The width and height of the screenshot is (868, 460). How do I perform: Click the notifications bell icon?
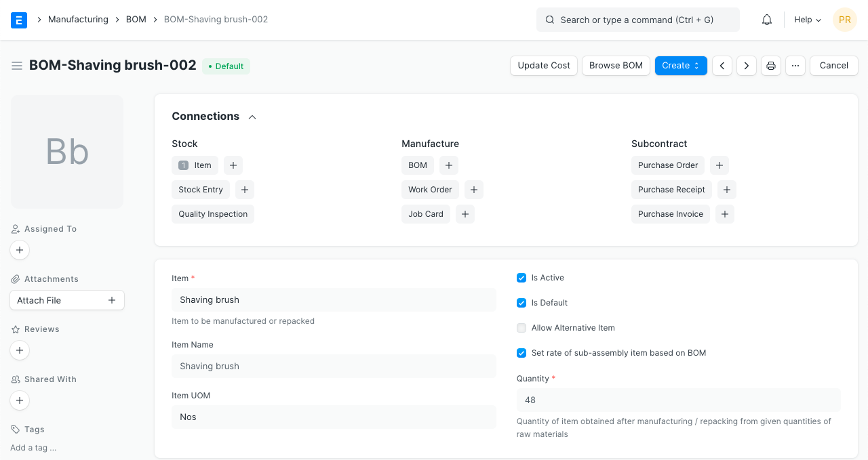tap(767, 20)
